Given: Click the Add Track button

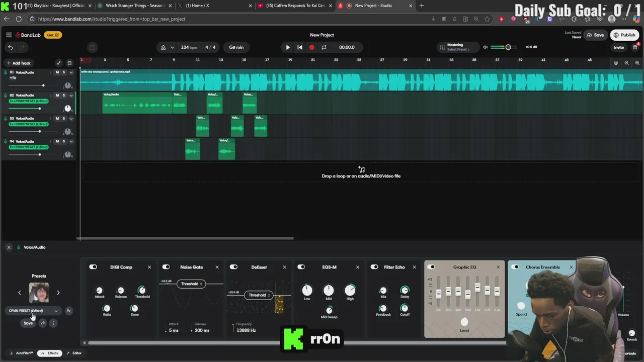Looking at the screenshot, I should [19, 63].
